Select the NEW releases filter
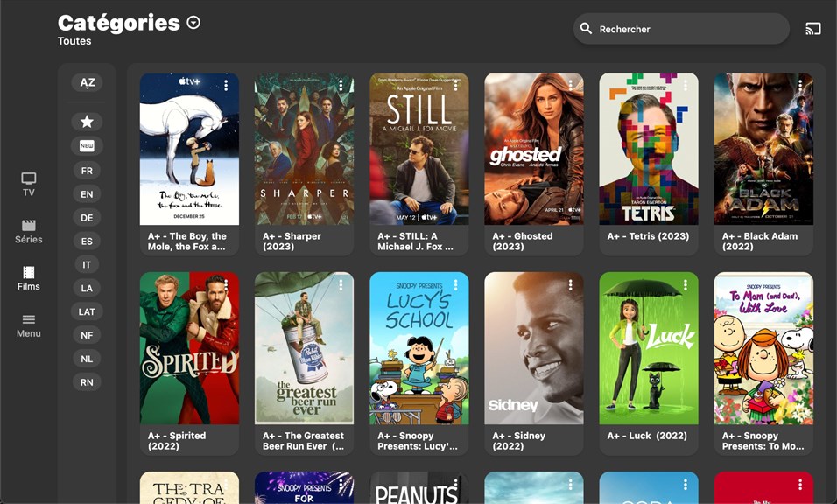This screenshot has width=837, height=504. (x=87, y=146)
